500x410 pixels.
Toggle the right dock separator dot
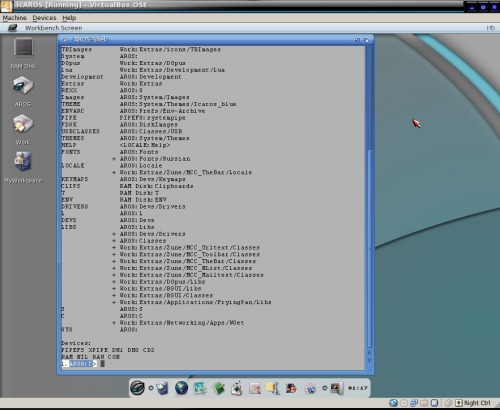(x=324, y=388)
